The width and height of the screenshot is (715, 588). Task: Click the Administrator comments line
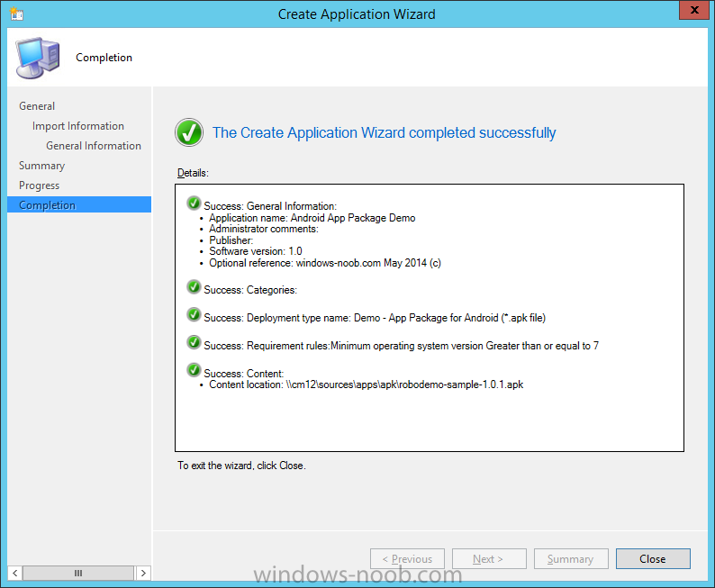(x=264, y=229)
